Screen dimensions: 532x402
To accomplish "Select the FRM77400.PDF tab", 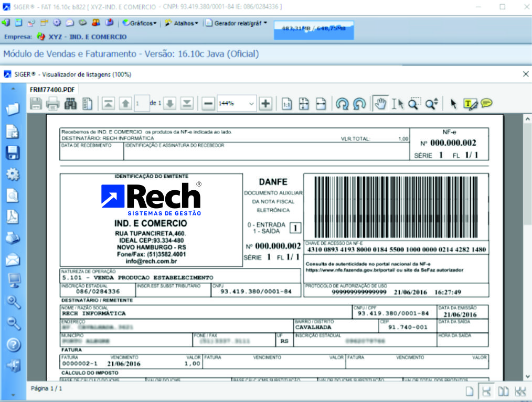I will coord(52,89).
